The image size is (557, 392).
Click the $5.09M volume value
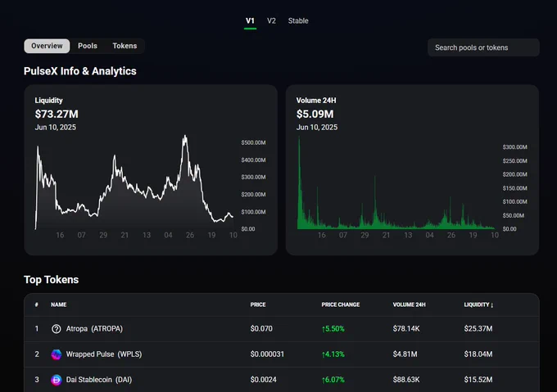pos(315,115)
